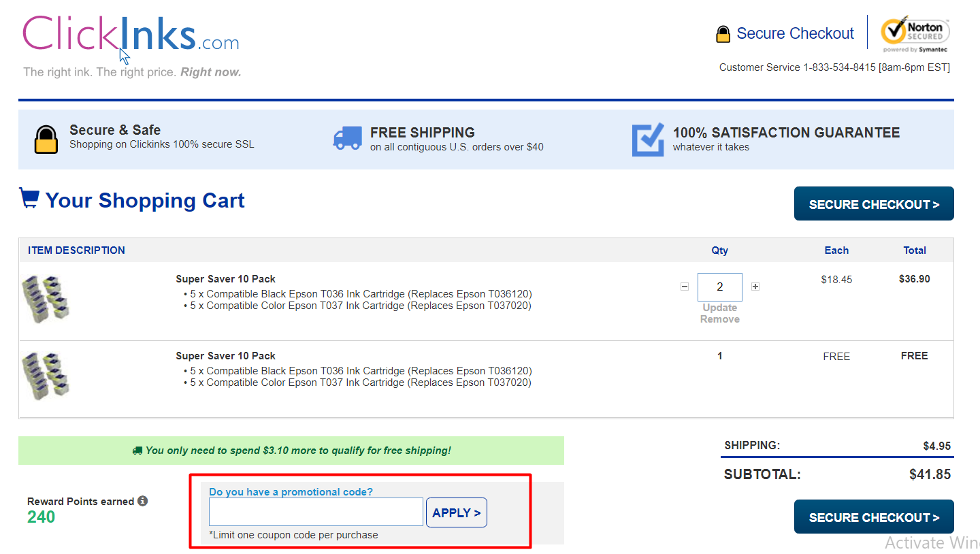
Task: Decrease quantity with the minus button
Action: (x=685, y=287)
